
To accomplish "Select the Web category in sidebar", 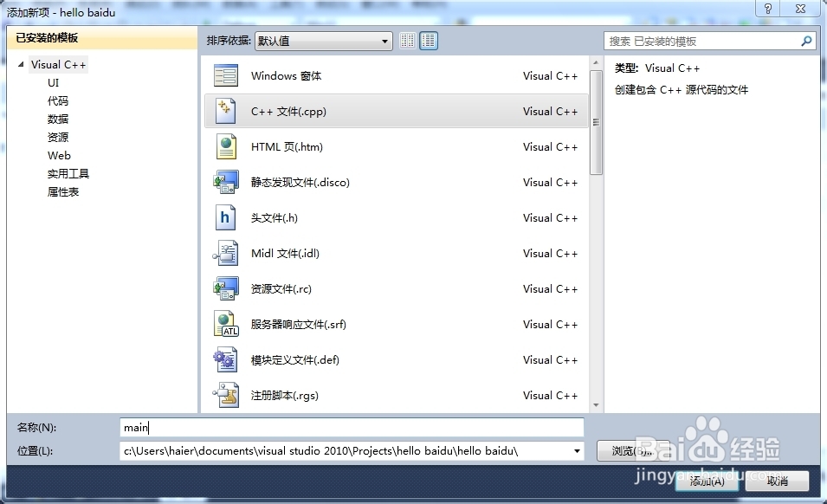I will coord(59,155).
